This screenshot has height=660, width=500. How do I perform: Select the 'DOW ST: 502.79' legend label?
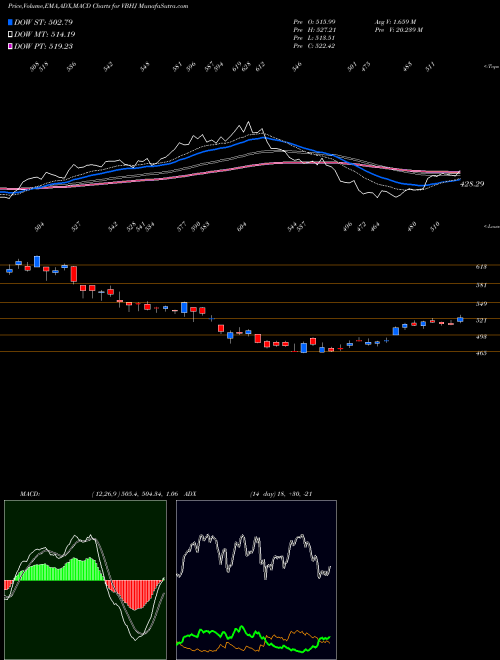43,22
